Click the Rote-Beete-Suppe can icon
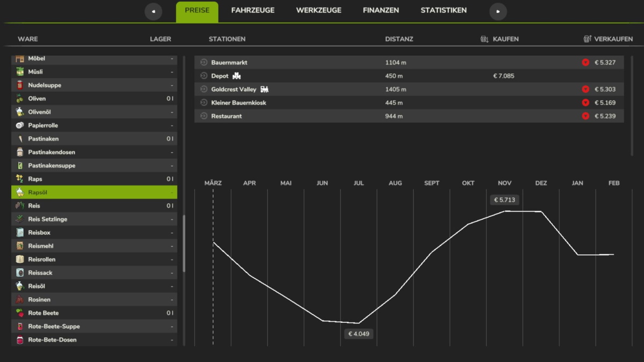644x362 pixels. pyautogui.click(x=20, y=327)
